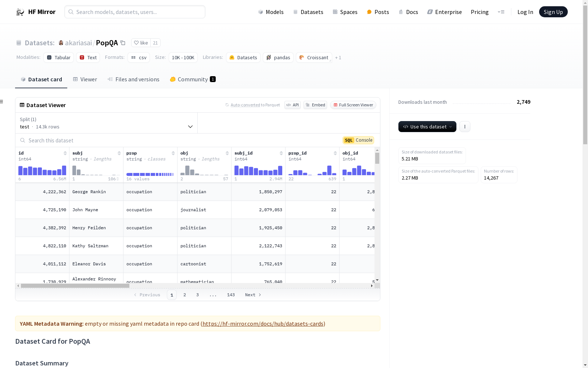Click the Log In link
This screenshot has height=368, width=588.
point(525,12)
